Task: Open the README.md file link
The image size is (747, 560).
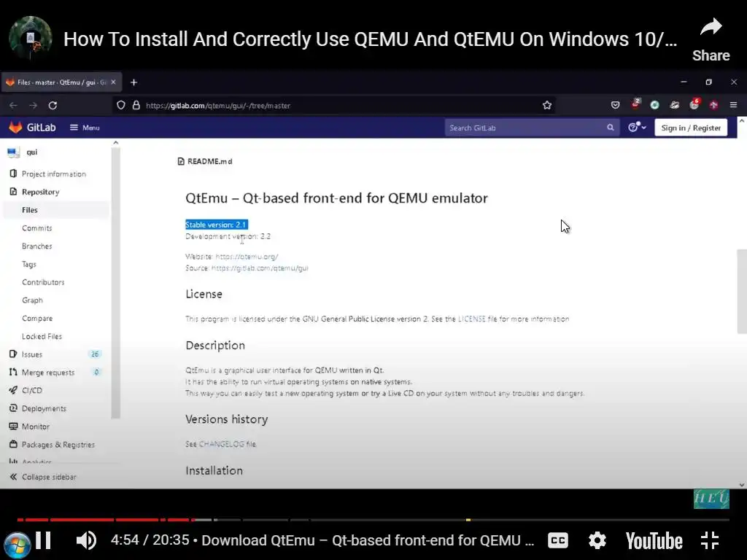Action: [x=209, y=161]
